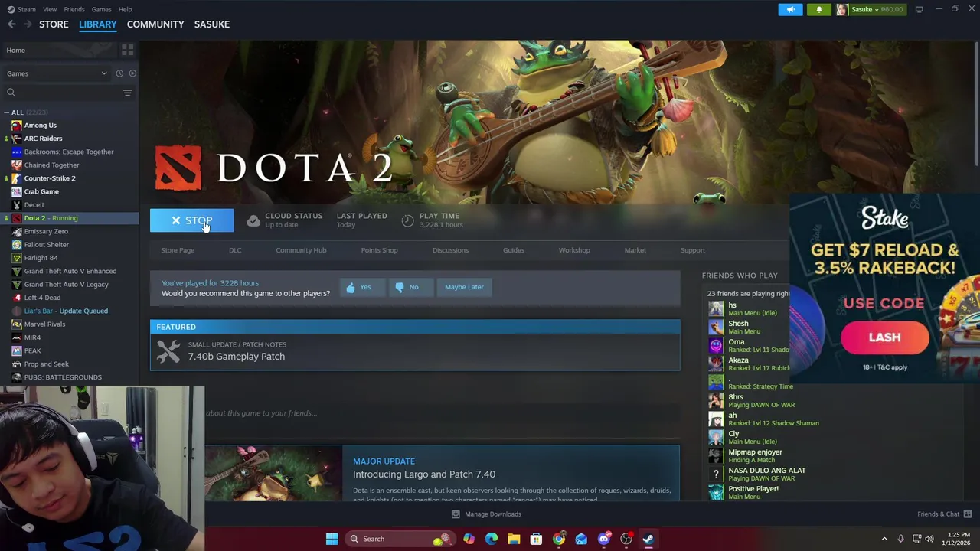This screenshot has width=980, height=551.
Task: Open the announcements megaphone icon
Action: coord(791,9)
